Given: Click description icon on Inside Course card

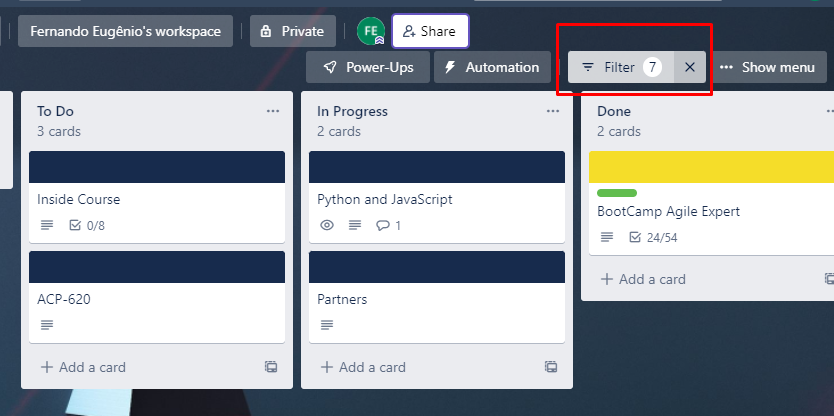Looking at the screenshot, I should [x=47, y=225].
